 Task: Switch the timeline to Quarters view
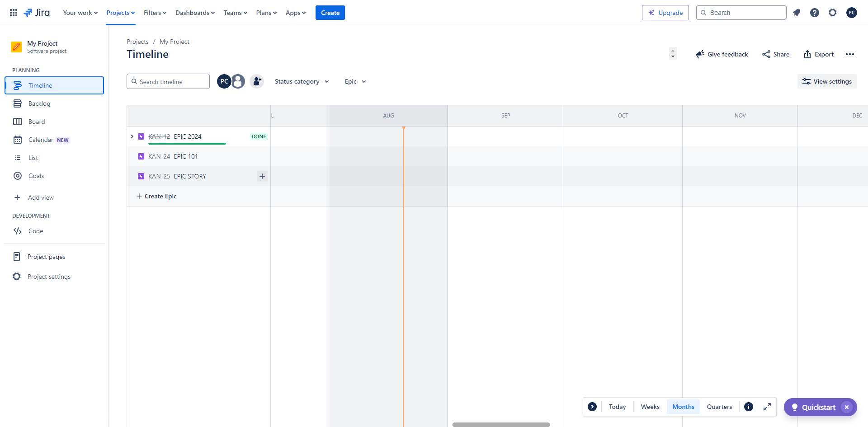pyautogui.click(x=719, y=407)
